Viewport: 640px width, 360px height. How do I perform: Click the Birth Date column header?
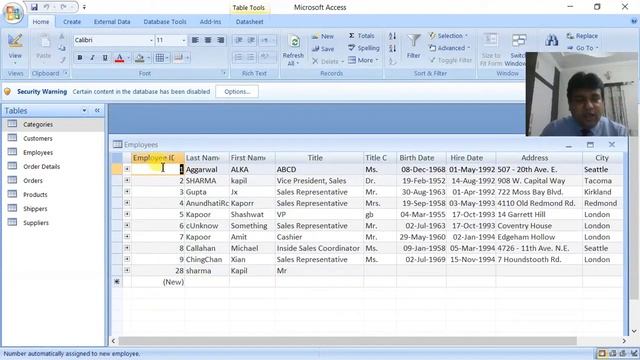point(421,158)
